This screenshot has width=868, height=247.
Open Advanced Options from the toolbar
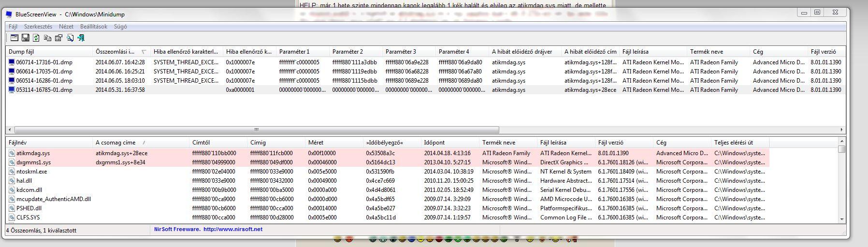[x=14, y=38]
